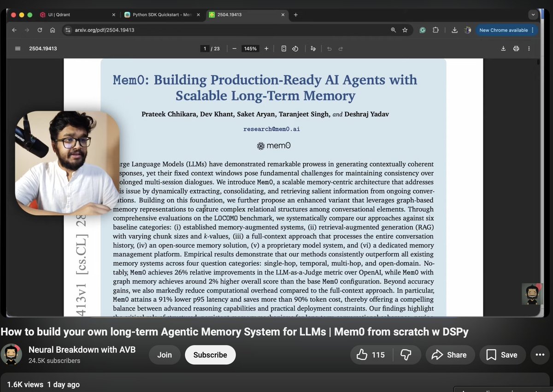
Task: View site information for arxiv.org
Action: click(x=68, y=30)
